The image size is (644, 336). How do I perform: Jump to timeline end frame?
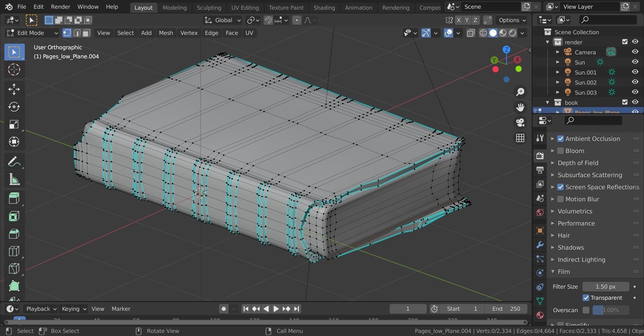(297, 309)
